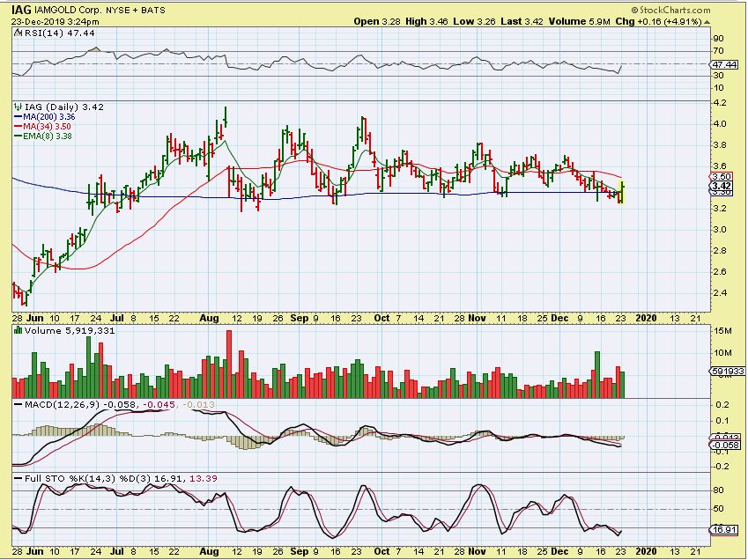Viewport: 748px width, 560px height.
Task: Click the Volume 5.9M header value
Action: [579, 22]
